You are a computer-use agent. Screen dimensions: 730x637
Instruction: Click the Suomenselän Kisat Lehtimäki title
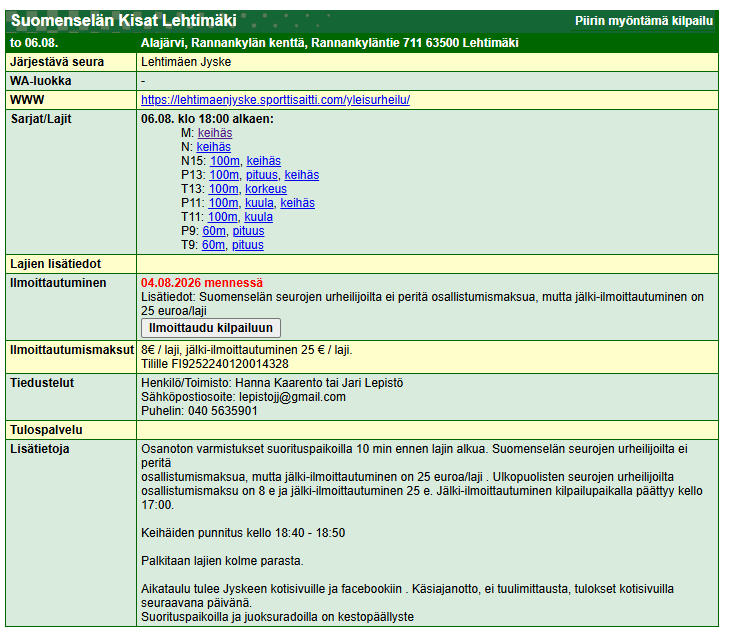pos(124,20)
